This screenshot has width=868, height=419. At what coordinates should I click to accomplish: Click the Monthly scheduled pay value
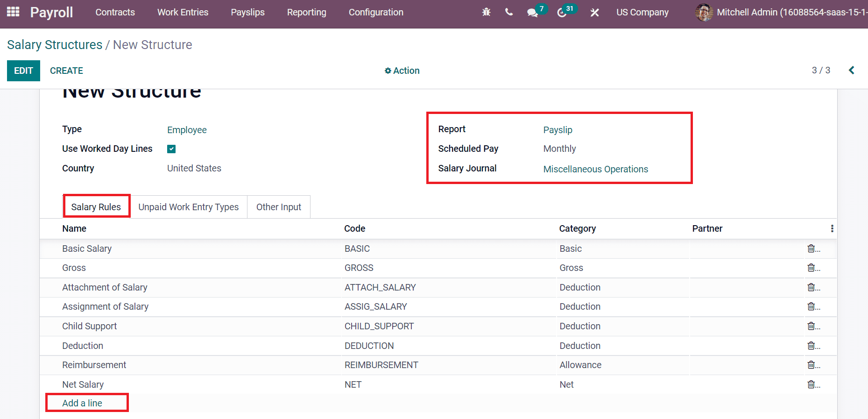point(559,149)
